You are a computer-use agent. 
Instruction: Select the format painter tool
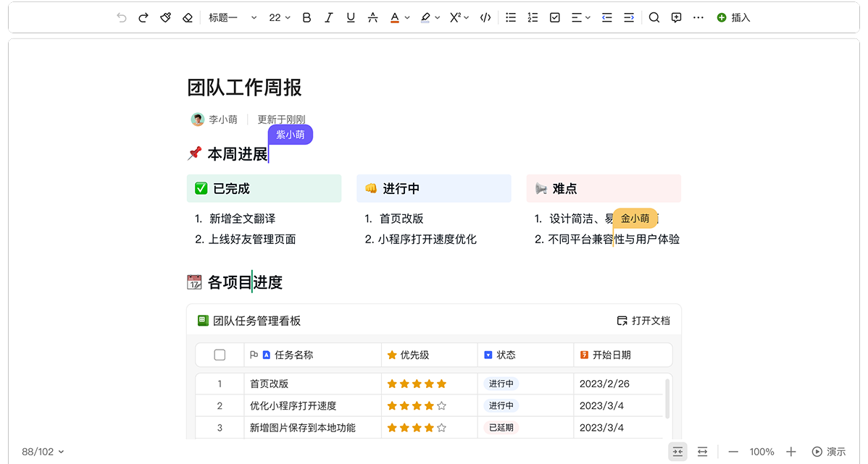click(x=165, y=17)
